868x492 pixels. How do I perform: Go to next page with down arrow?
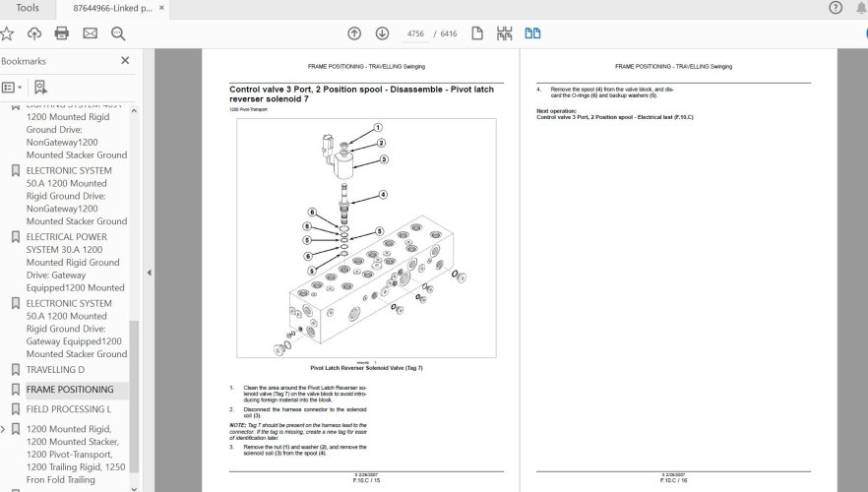(x=382, y=33)
